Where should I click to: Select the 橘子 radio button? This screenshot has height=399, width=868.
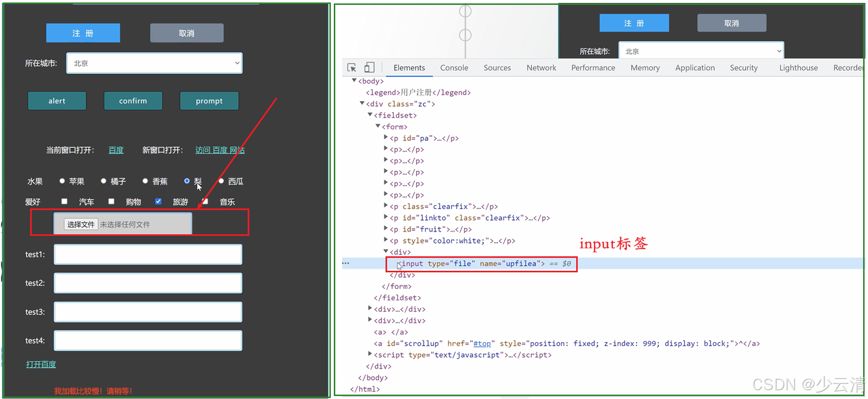coord(104,181)
